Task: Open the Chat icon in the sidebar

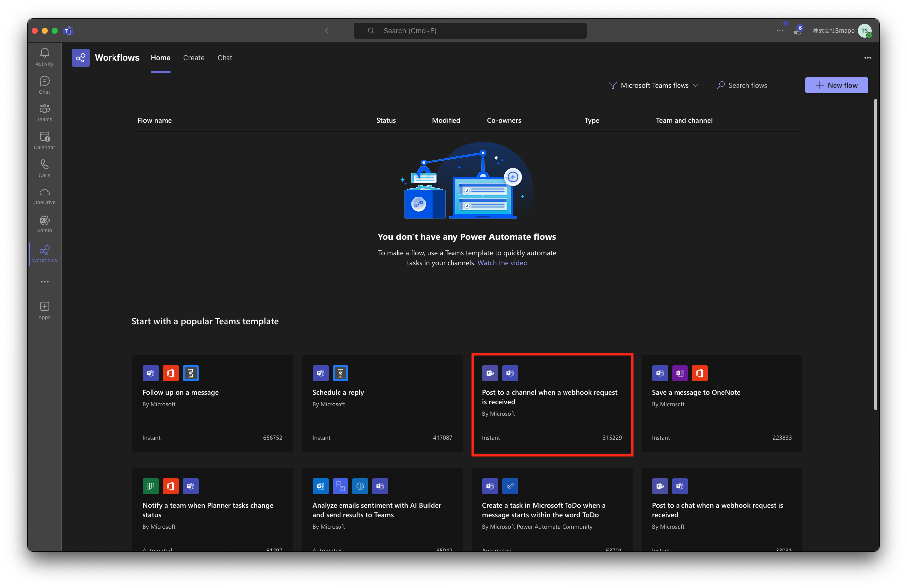Action: tap(44, 85)
